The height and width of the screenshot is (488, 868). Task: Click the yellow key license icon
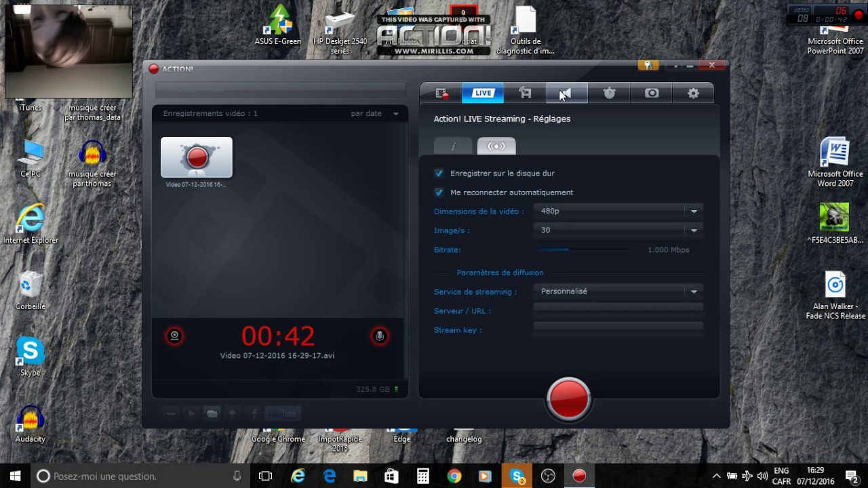(x=648, y=65)
